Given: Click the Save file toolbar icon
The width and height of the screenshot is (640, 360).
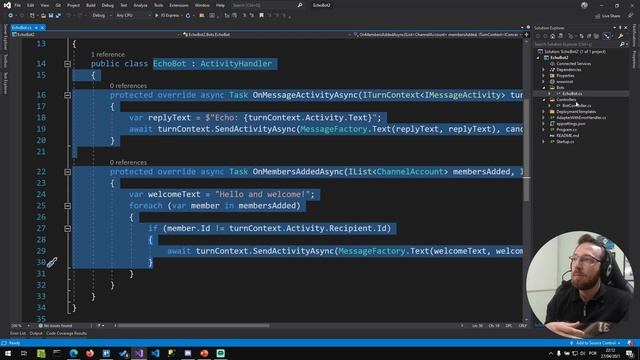Looking at the screenshot, I should [51, 16].
